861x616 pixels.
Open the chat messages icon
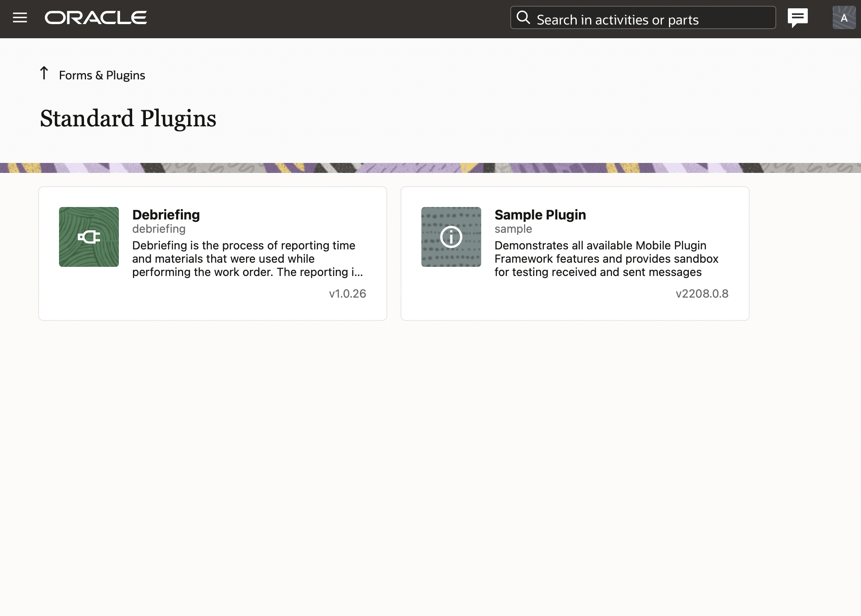coord(797,18)
